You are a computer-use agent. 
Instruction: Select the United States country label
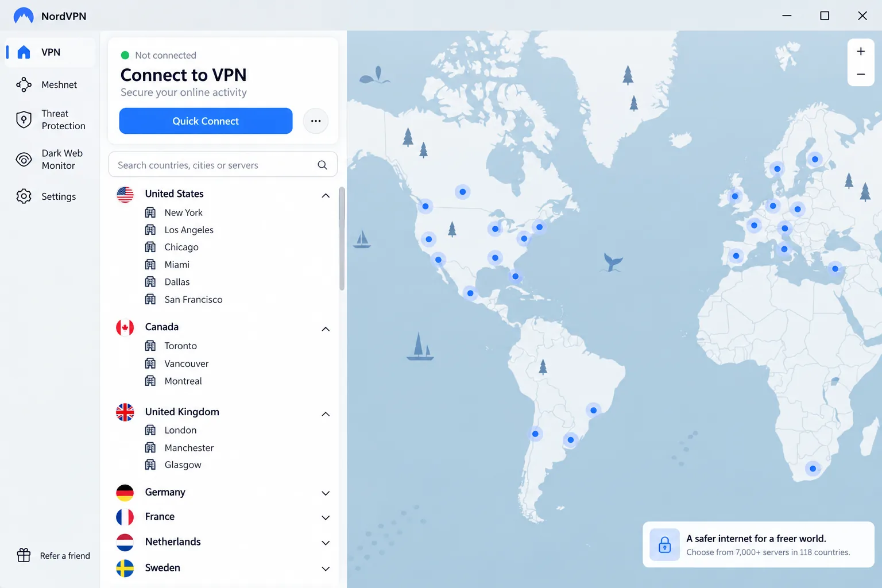pyautogui.click(x=174, y=194)
